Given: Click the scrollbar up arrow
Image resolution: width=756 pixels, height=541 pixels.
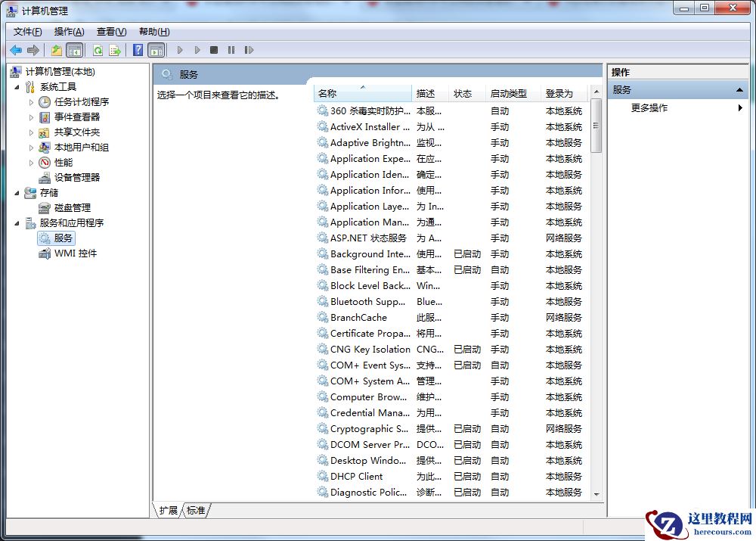Looking at the screenshot, I should (x=596, y=92).
